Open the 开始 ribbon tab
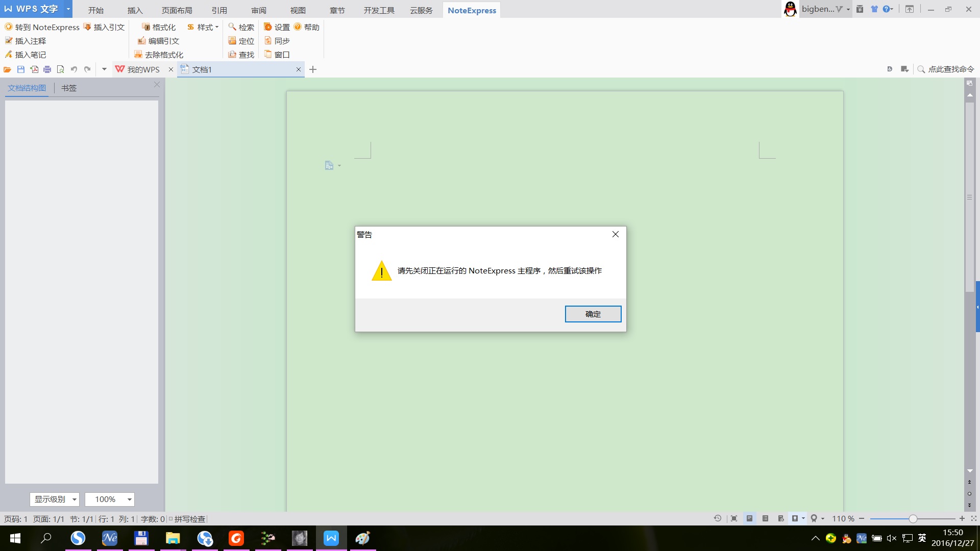The width and height of the screenshot is (980, 551). [x=95, y=10]
